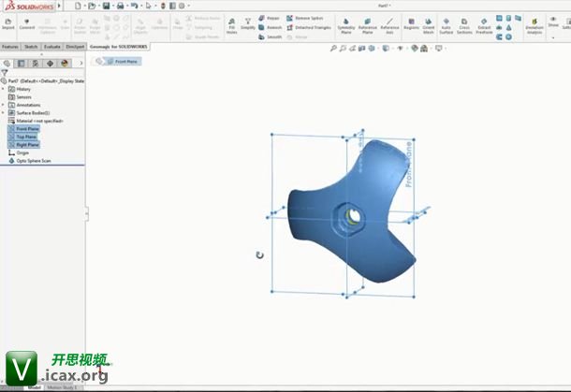Expand the SOLIDWORKS menu arrow
Image resolution: width=571 pixels, height=392 pixels.
coord(59,6)
